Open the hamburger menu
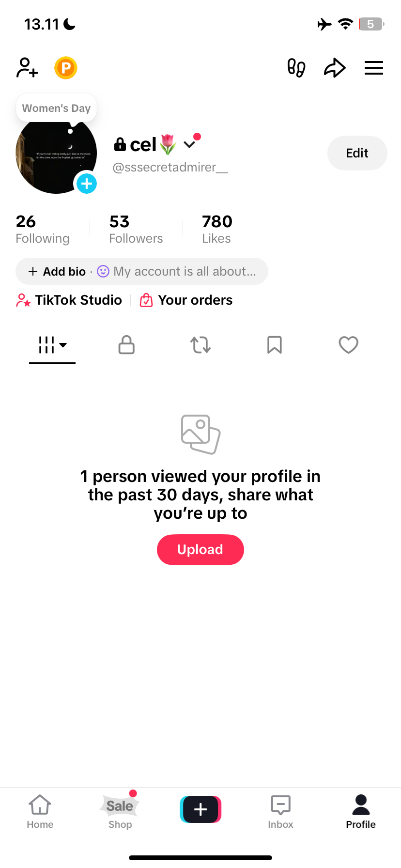 point(373,68)
